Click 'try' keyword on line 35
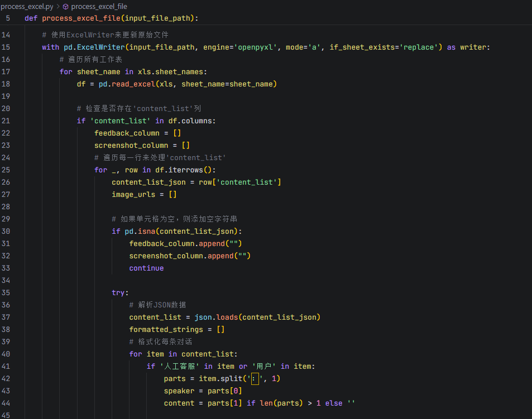Viewport: 532px width, 419px height. pos(118,292)
